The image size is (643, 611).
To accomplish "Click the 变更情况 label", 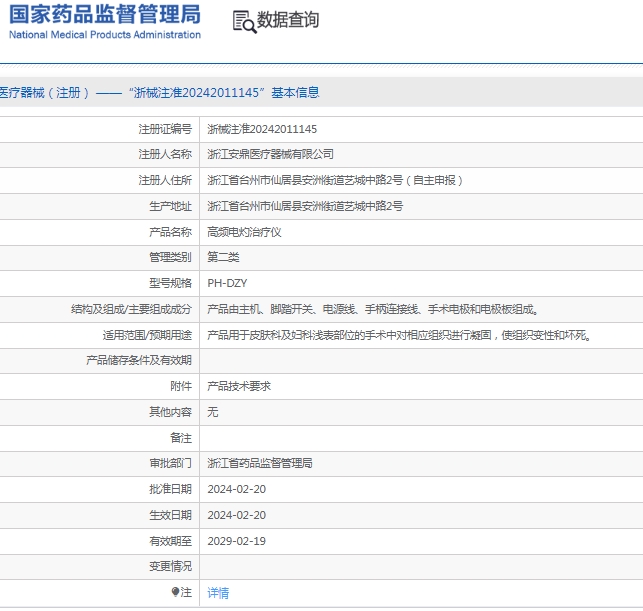I will tap(171, 566).
